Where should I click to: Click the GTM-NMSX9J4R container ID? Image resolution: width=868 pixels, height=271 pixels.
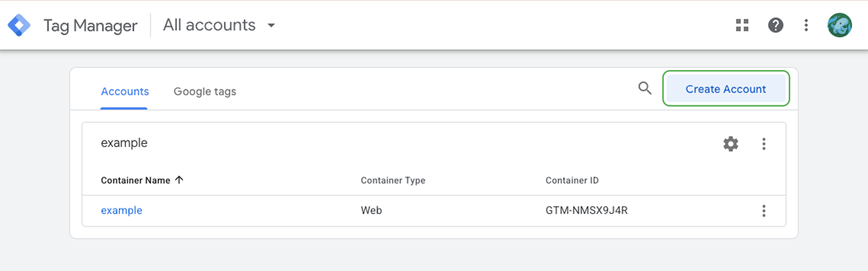(x=586, y=210)
